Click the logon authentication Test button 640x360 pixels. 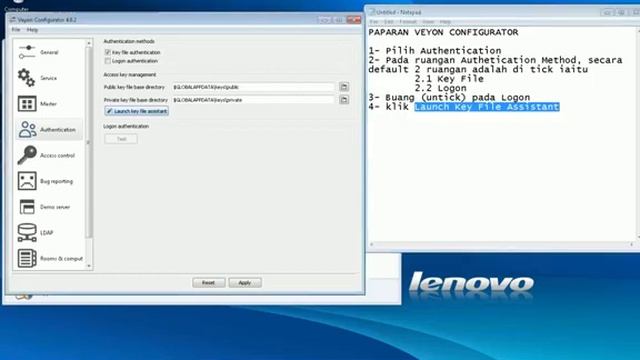(x=121, y=139)
